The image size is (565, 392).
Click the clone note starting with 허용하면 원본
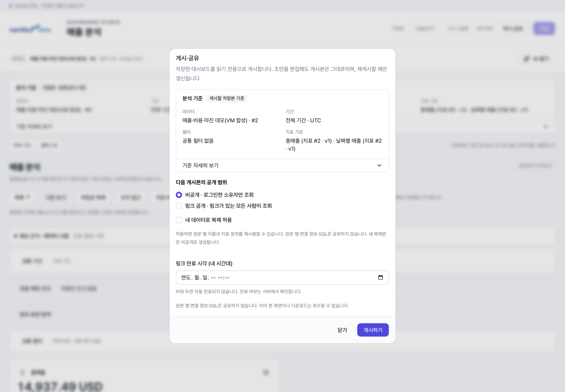click(x=281, y=238)
